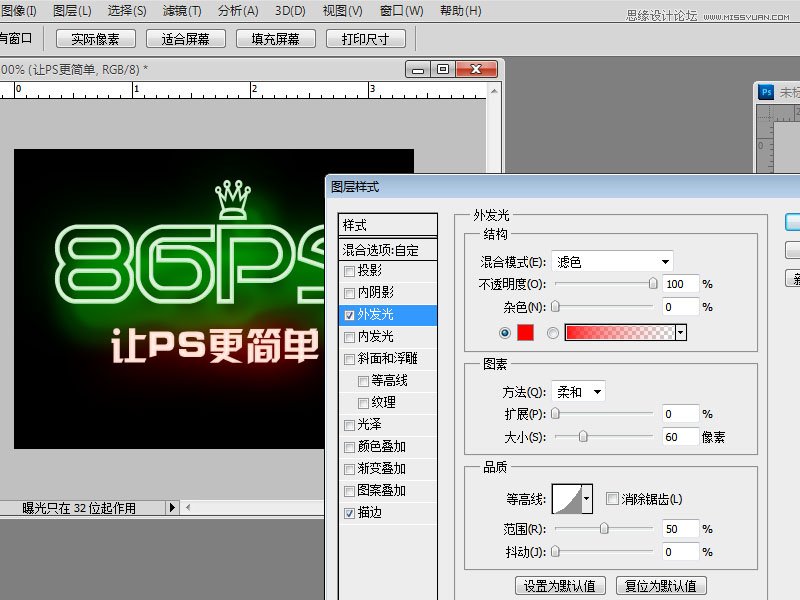This screenshot has height=600, width=800.
Task: Click the 设置为默认值 button
Action: (559, 585)
